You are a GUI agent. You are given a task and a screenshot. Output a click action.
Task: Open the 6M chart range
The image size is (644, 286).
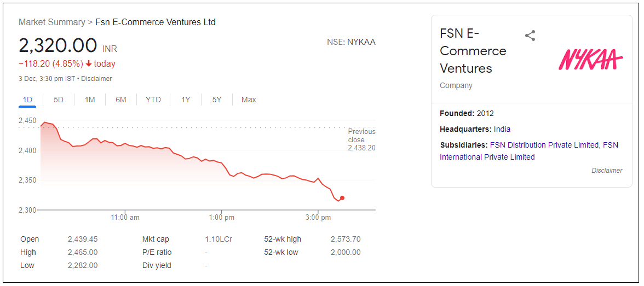[x=121, y=100]
